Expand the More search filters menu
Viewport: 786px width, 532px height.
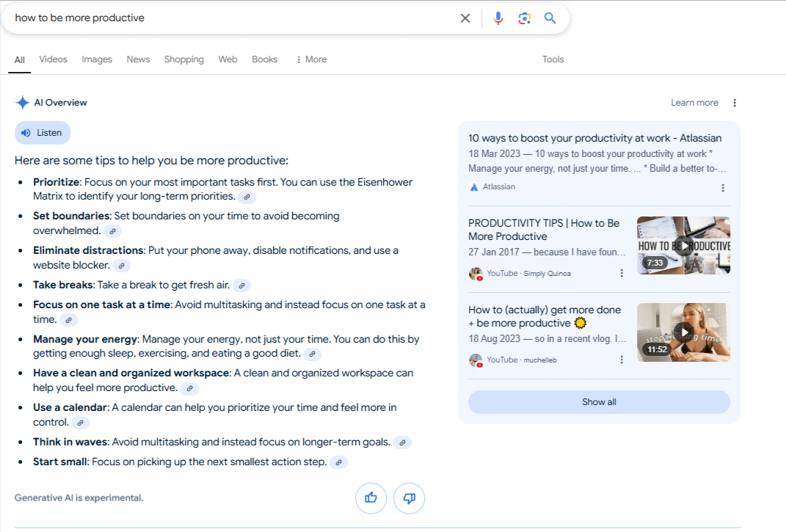[x=311, y=59]
